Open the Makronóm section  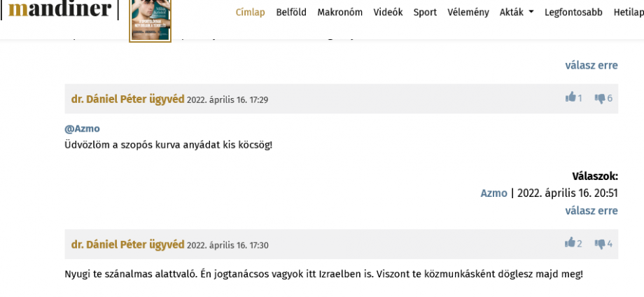tap(339, 13)
